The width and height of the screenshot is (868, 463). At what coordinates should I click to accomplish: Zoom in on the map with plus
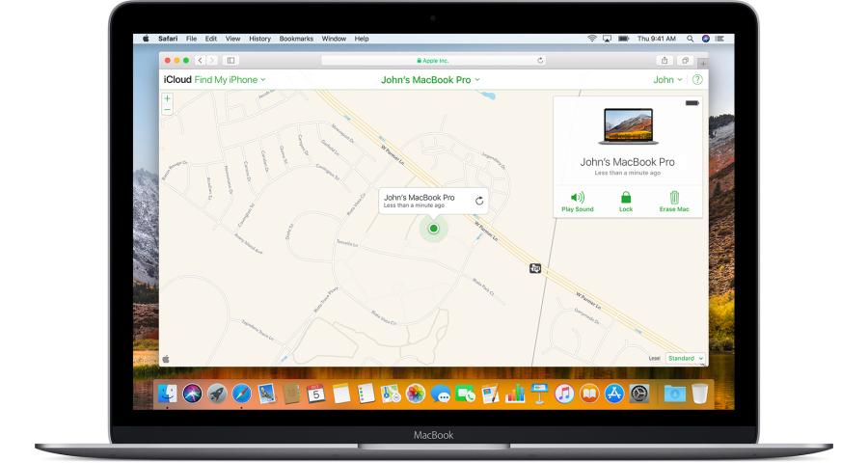(167, 98)
